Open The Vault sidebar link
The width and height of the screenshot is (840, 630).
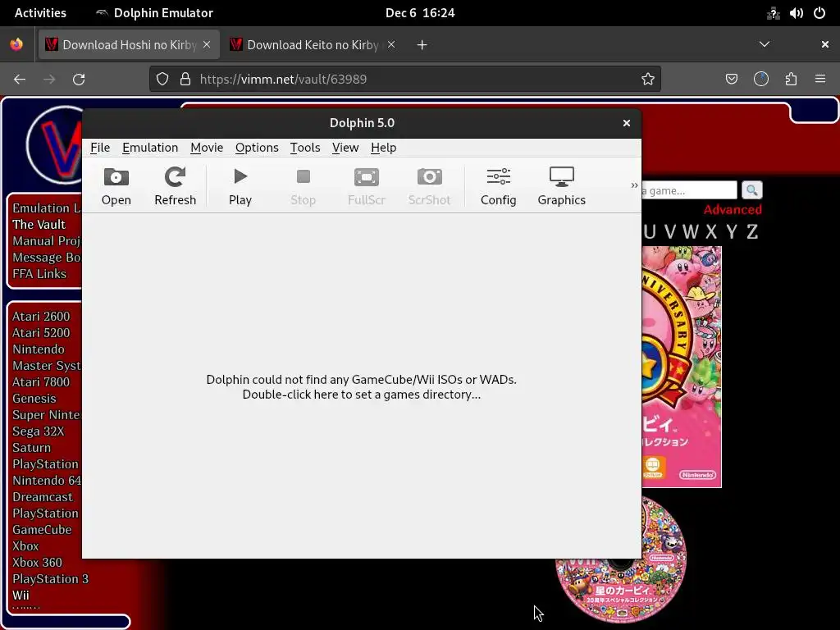39,225
